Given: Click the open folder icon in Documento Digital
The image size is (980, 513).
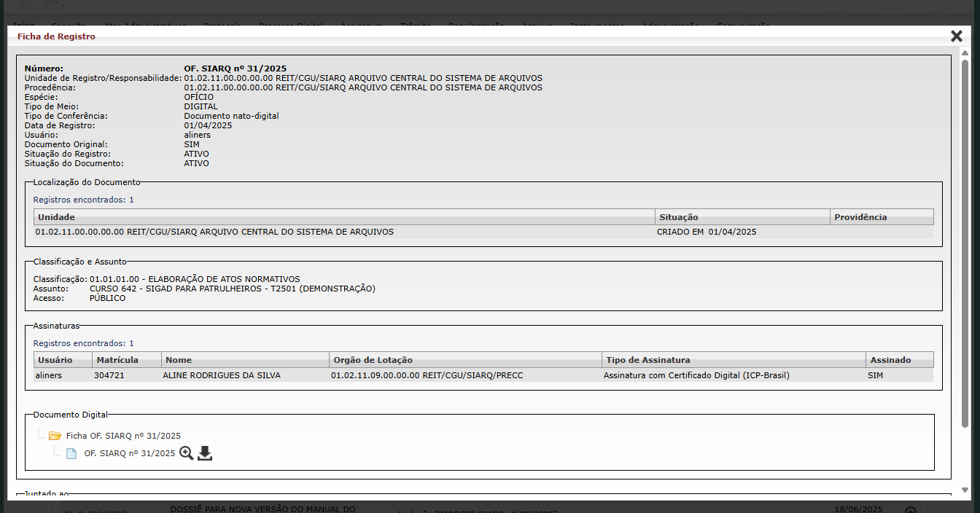Looking at the screenshot, I should click(55, 436).
